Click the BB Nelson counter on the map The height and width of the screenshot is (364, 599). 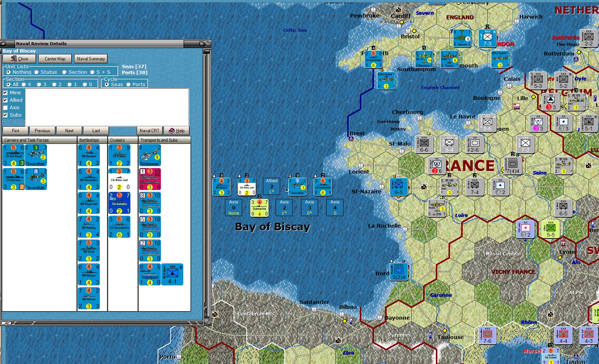click(x=221, y=187)
